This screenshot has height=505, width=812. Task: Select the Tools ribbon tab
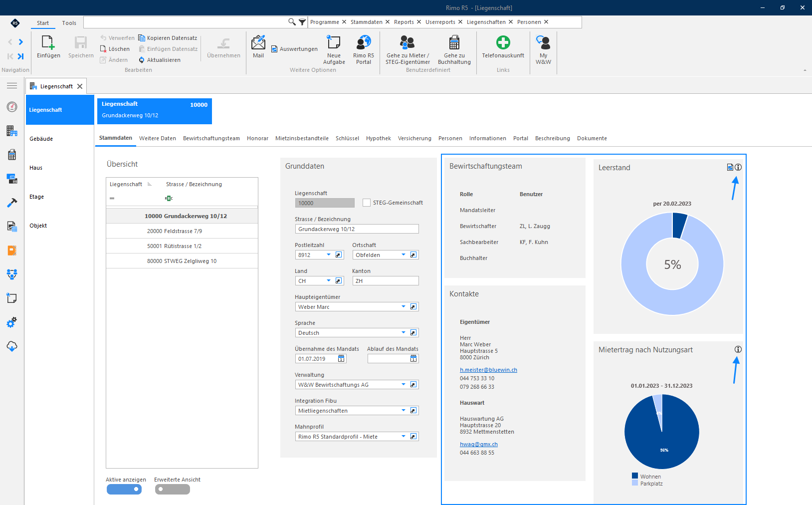tap(69, 23)
